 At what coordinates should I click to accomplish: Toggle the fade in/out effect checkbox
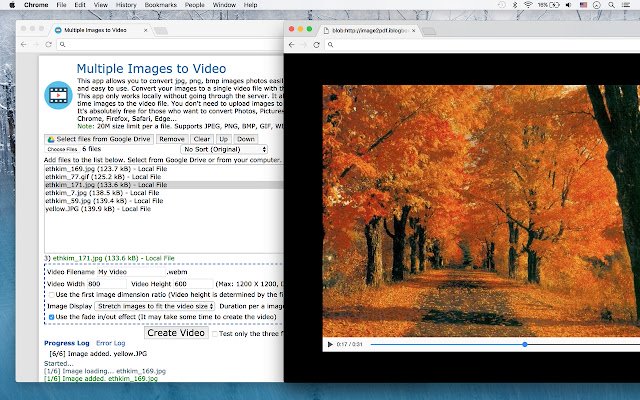[51, 317]
